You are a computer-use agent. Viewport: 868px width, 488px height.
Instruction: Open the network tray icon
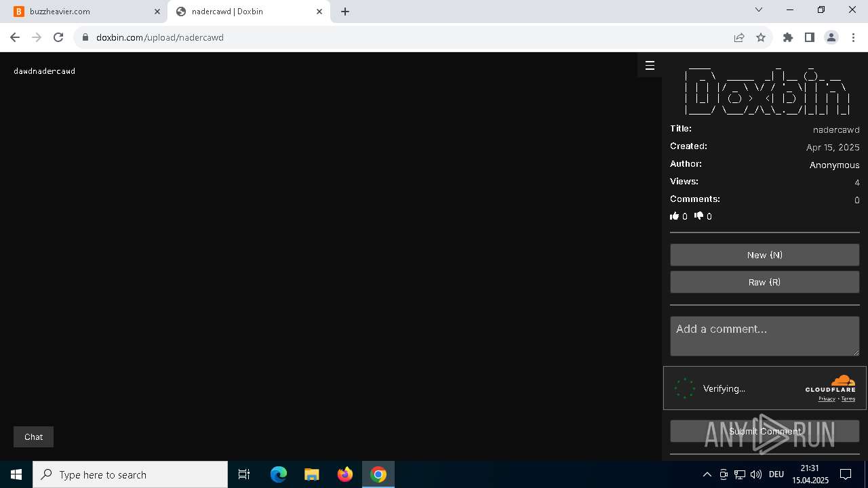coord(740,474)
